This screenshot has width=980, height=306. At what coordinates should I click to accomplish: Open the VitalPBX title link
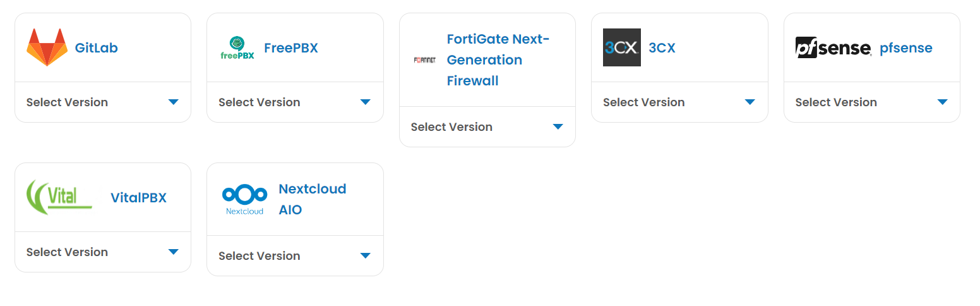[x=138, y=198]
